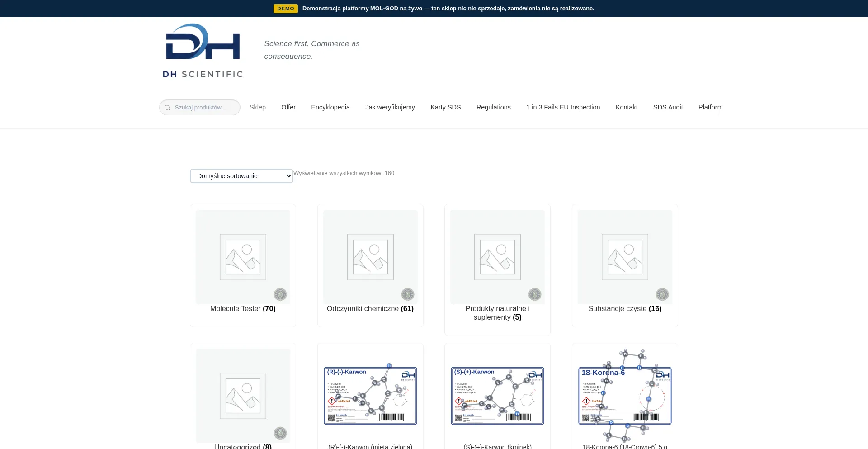Click seal badge on Uncategorized card
Viewport: 868px width, 449px height.
point(280,433)
